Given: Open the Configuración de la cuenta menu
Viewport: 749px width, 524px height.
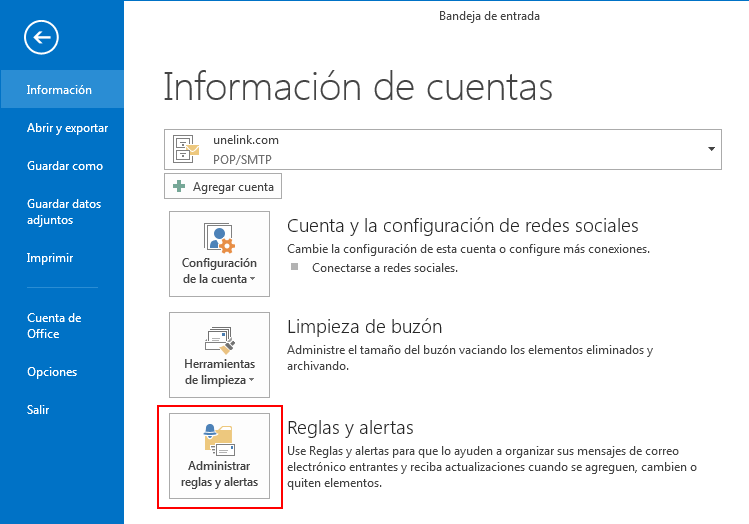Looking at the screenshot, I should tap(220, 253).
